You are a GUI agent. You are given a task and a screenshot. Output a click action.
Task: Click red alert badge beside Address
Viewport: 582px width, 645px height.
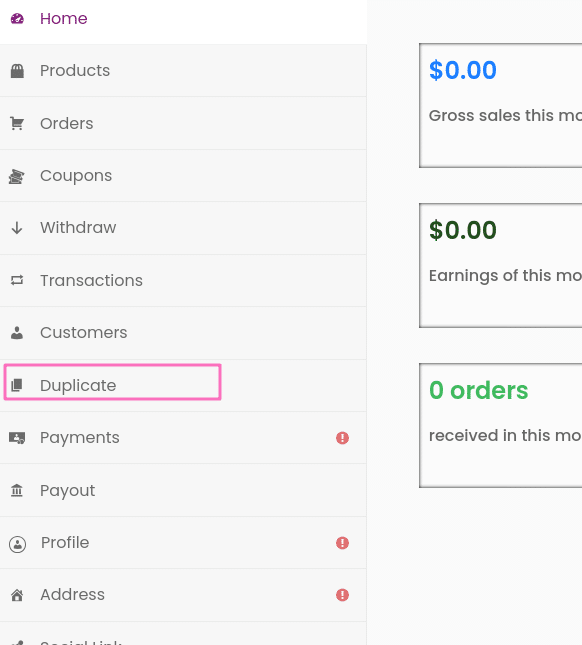coord(342,595)
